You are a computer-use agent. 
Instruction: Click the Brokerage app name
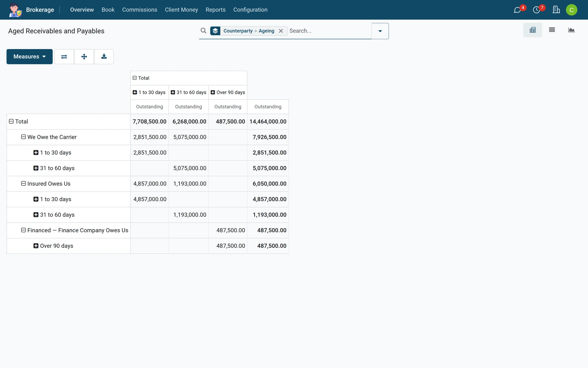click(40, 10)
